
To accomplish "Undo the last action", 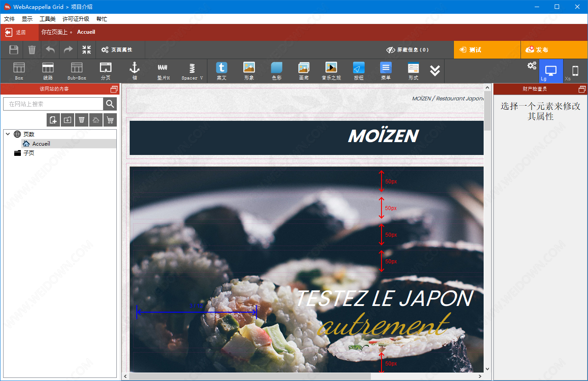I will point(50,50).
